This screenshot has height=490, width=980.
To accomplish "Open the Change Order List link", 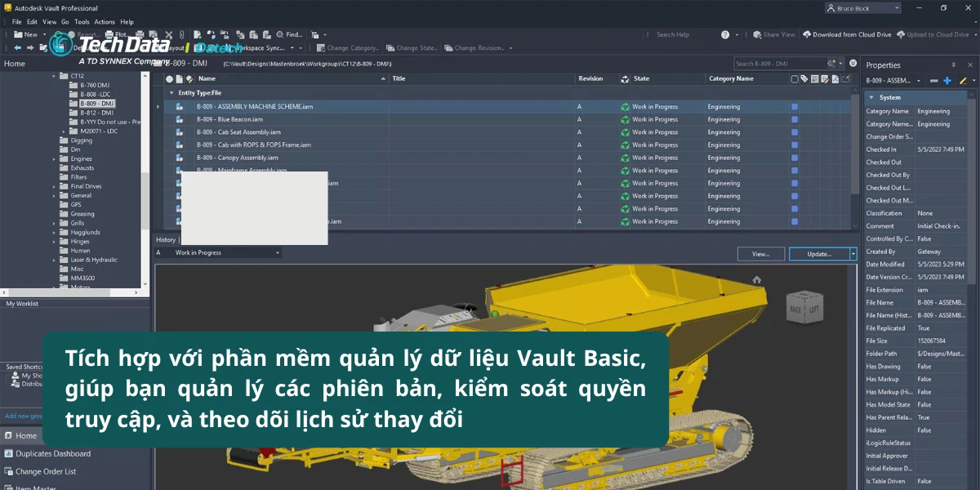I will 39,471.
